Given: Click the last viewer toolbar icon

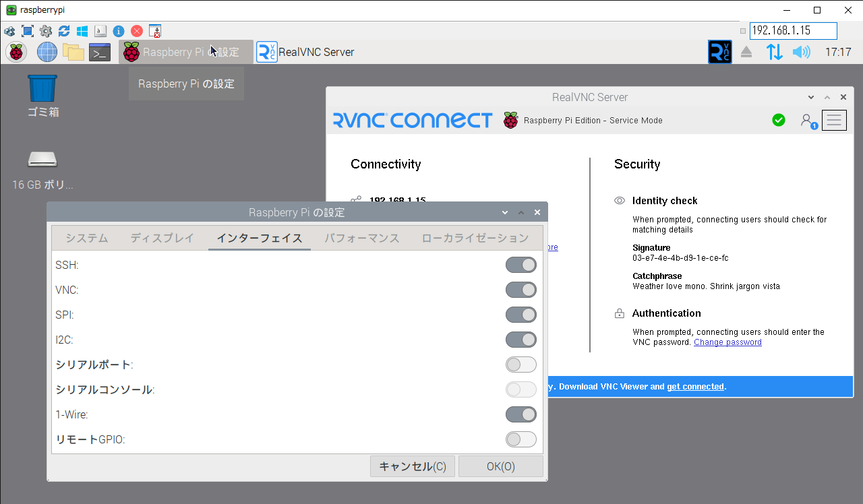Looking at the screenshot, I should [155, 31].
